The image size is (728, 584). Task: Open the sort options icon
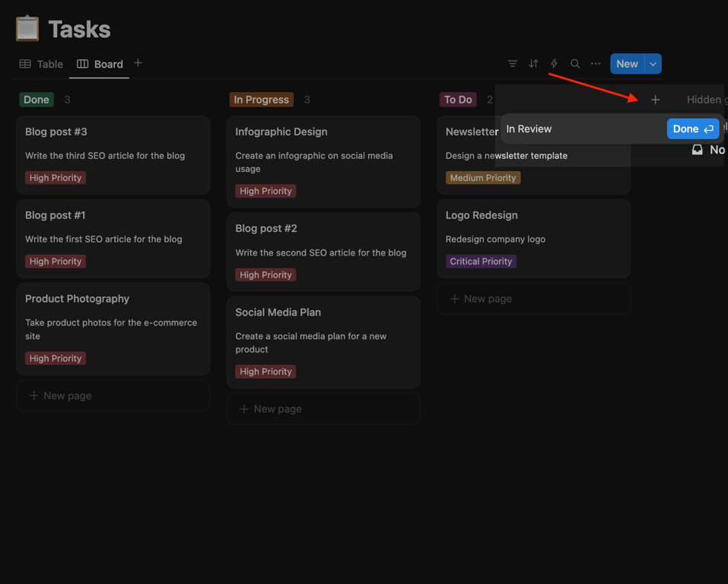pyautogui.click(x=533, y=64)
